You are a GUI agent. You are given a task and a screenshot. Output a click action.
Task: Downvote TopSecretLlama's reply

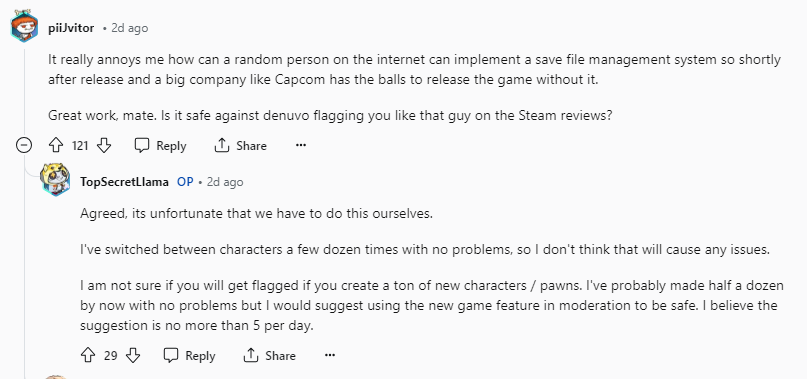pos(133,355)
